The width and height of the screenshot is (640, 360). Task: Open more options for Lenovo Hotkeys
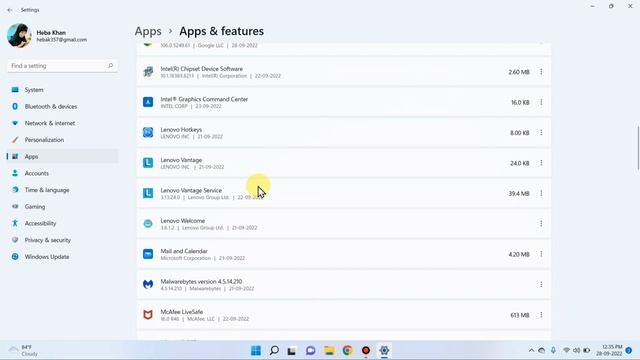(x=541, y=133)
